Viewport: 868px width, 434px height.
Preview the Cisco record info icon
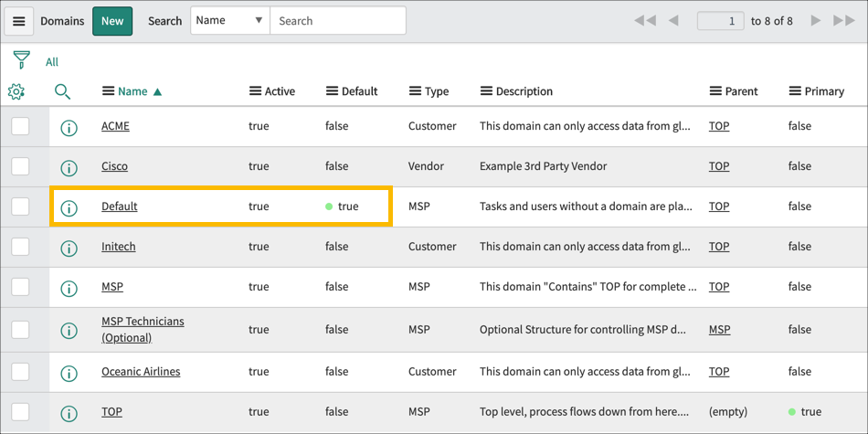pyautogui.click(x=69, y=168)
